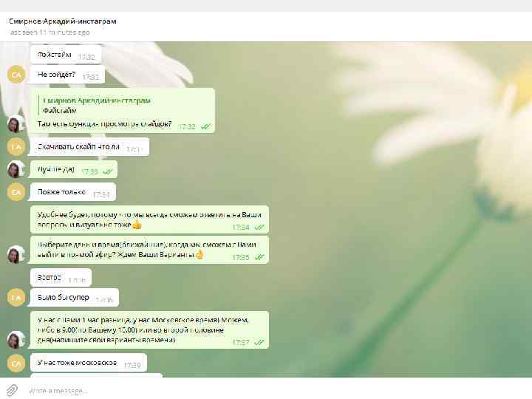The width and height of the screenshot is (532, 399).
Task: Click CA avatar beside Позже только message
Action: pos(16,191)
